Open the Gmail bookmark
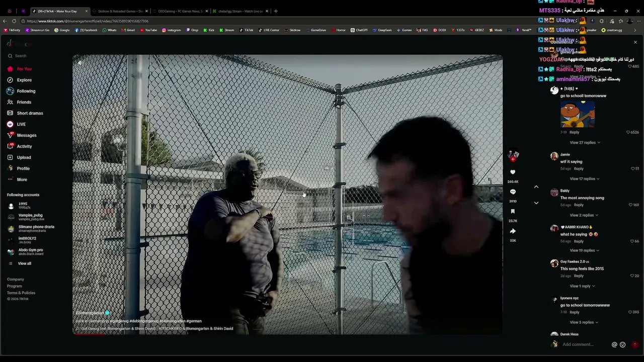 128,30
